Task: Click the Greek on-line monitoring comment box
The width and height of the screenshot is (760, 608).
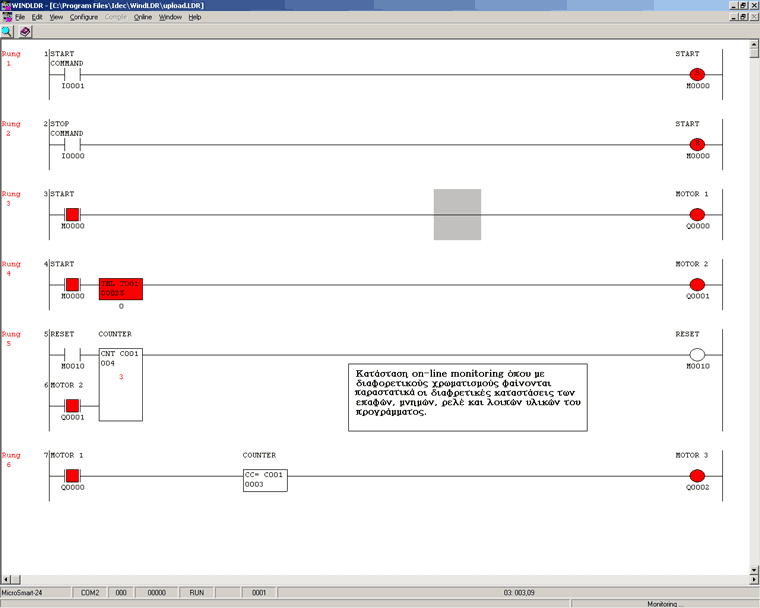Action: coord(467,397)
